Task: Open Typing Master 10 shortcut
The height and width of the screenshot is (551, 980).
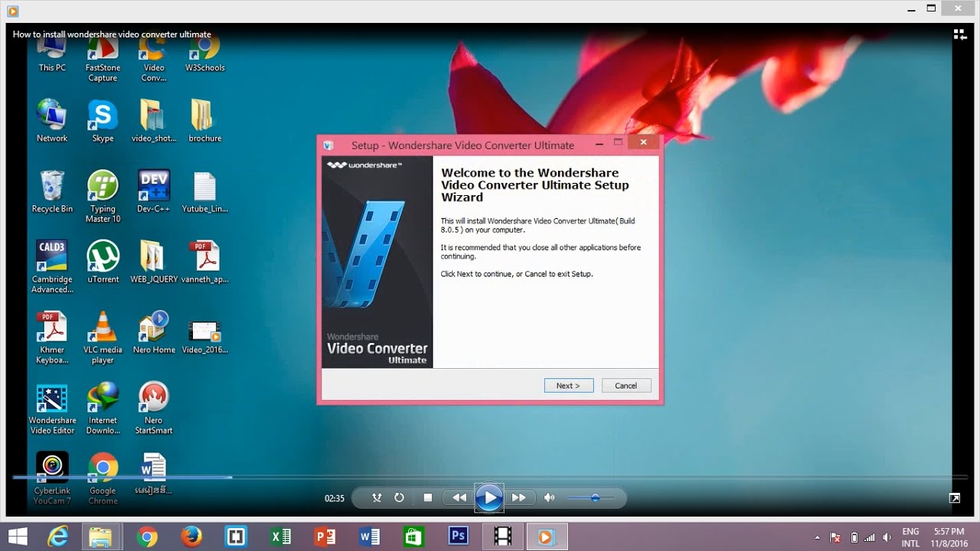Action: click(x=103, y=197)
